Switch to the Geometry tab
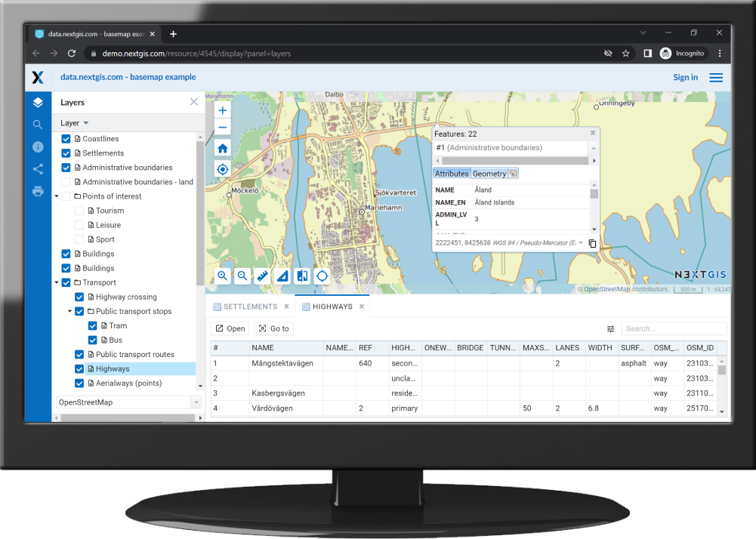Image resolution: width=756 pixels, height=539 pixels. tap(489, 174)
